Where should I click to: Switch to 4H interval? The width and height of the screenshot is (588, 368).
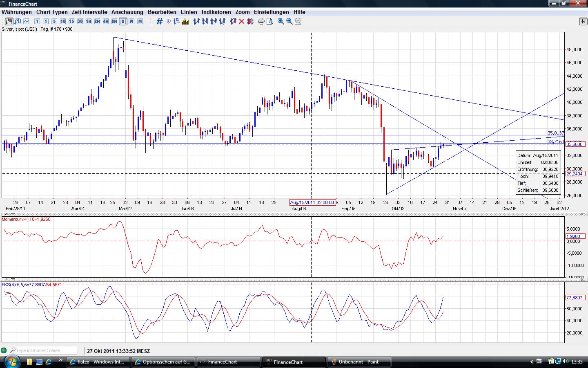[x=106, y=21]
